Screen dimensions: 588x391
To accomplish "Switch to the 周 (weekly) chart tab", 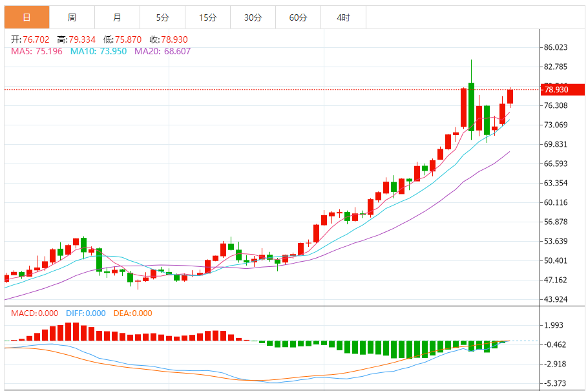I will [x=72, y=17].
